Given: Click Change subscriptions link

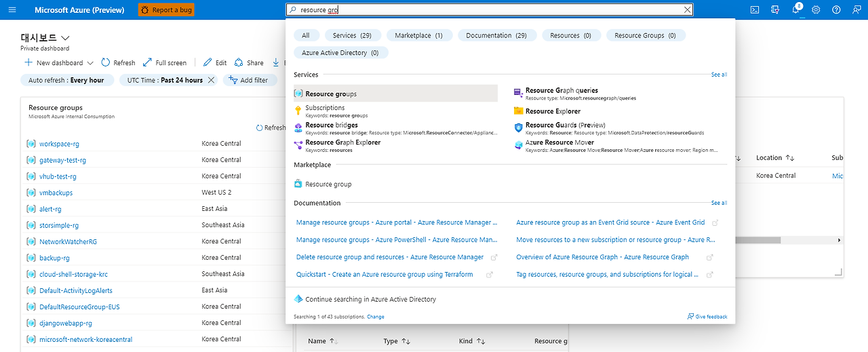Looking at the screenshot, I should click(x=376, y=317).
